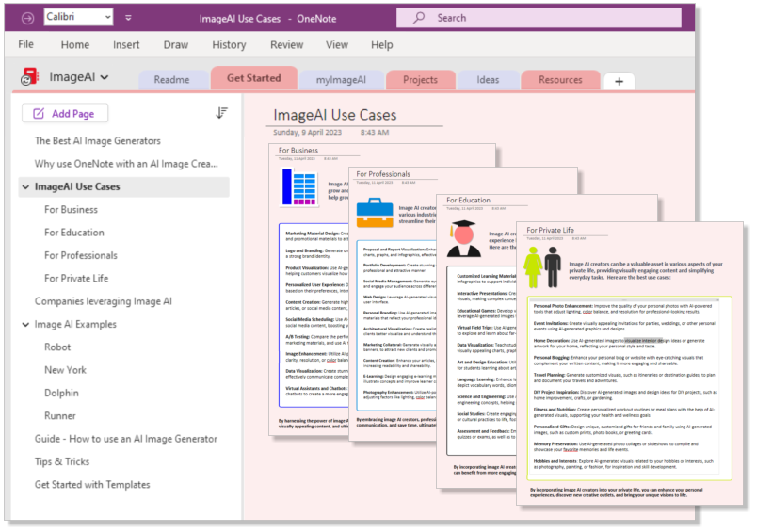This screenshot has width=772, height=532.
Task: Open The Best AI Image Generators page
Action: [x=98, y=141]
